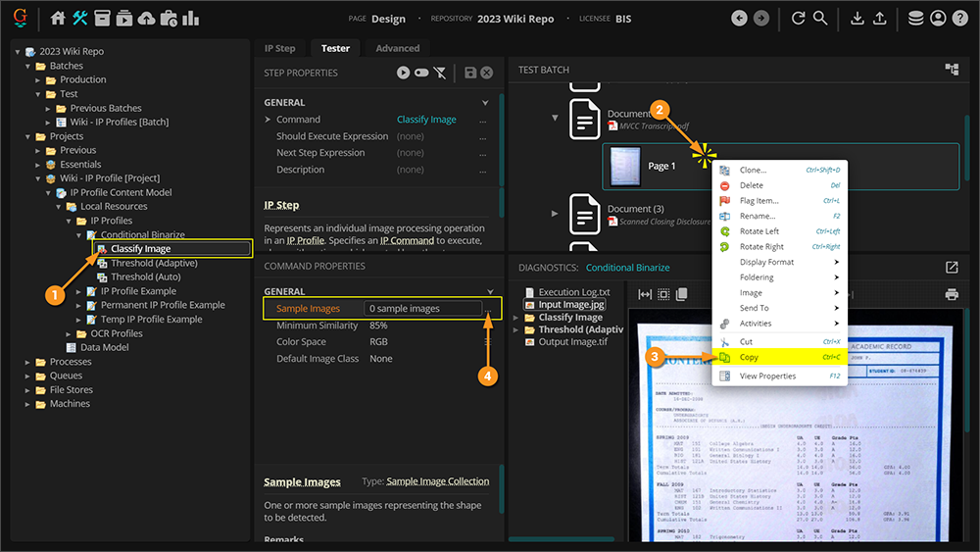Image resolution: width=980 pixels, height=552 pixels.
Task: Collapse the General section of Step Properties
Action: (x=484, y=102)
